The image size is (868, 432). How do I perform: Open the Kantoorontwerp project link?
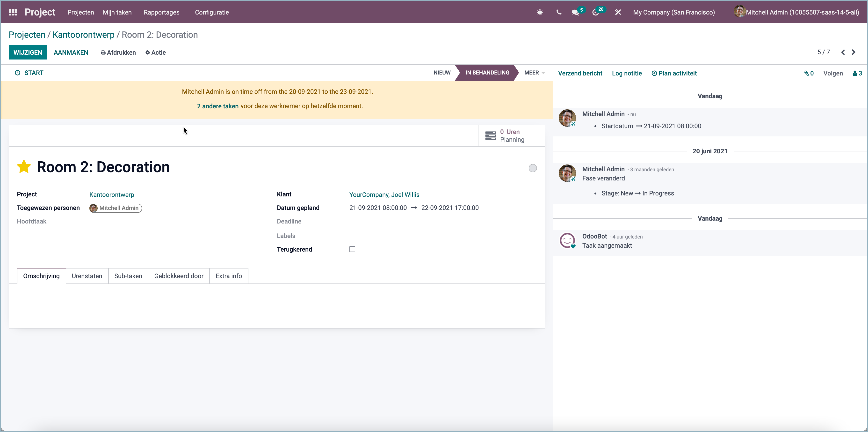pyautogui.click(x=112, y=194)
